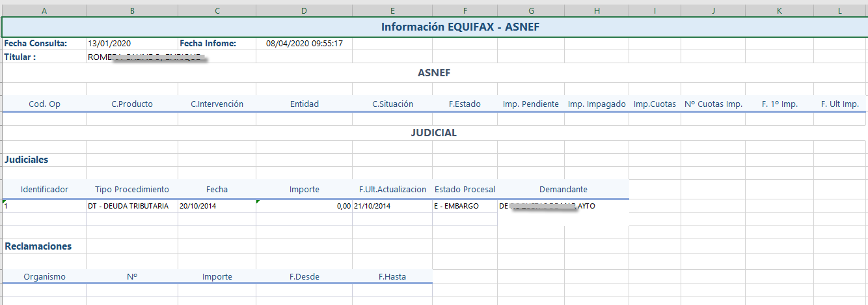
Task: Select column L header
Action: coord(840,10)
